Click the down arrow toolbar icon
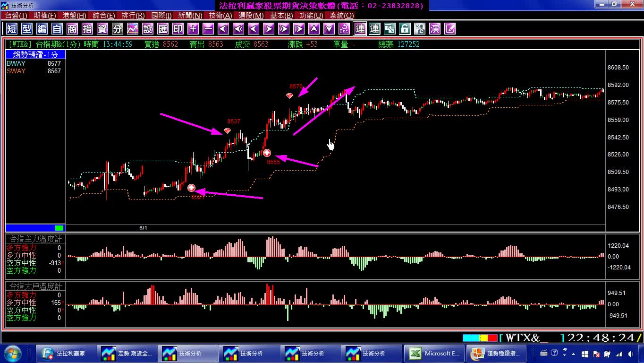644x363 pixels. click(329, 29)
